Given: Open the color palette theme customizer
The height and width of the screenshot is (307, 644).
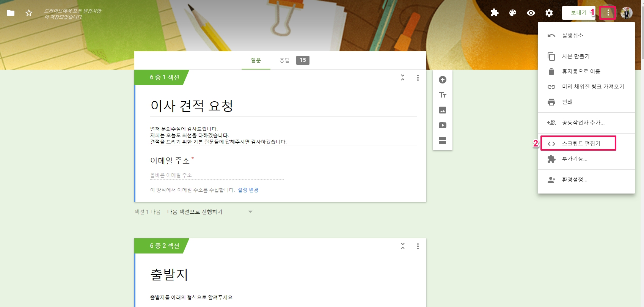Looking at the screenshot, I should (x=513, y=13).
